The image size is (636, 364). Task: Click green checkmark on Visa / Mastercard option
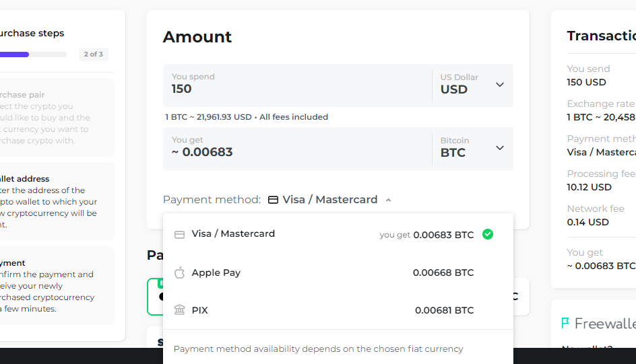click(x=488, y=234)
